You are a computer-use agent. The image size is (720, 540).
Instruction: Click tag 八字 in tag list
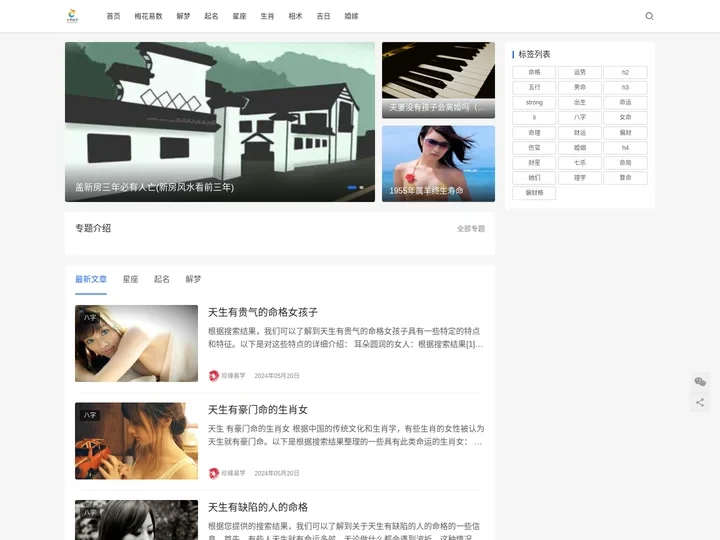pyautogui.click(x=579, y=118)
